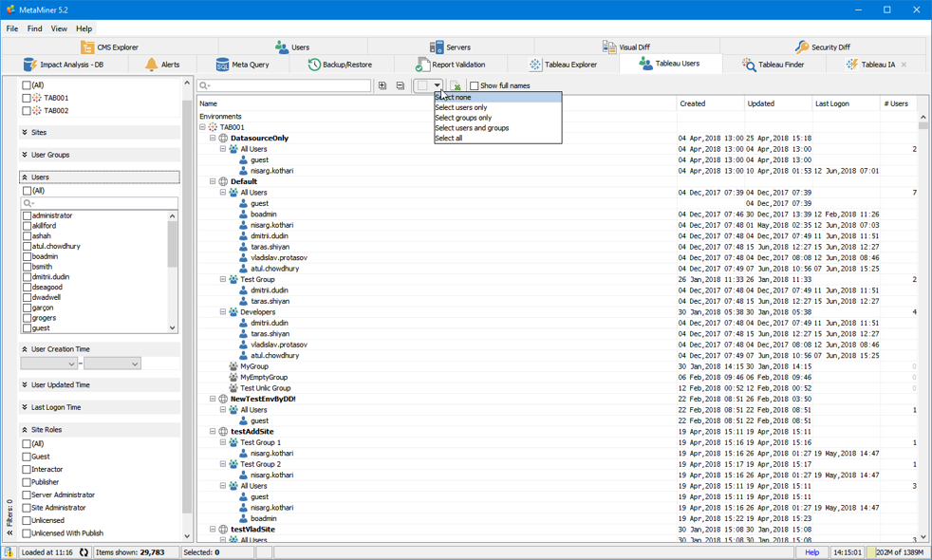Click the users filter list scrollbar down arrow

tap(173, 327)
